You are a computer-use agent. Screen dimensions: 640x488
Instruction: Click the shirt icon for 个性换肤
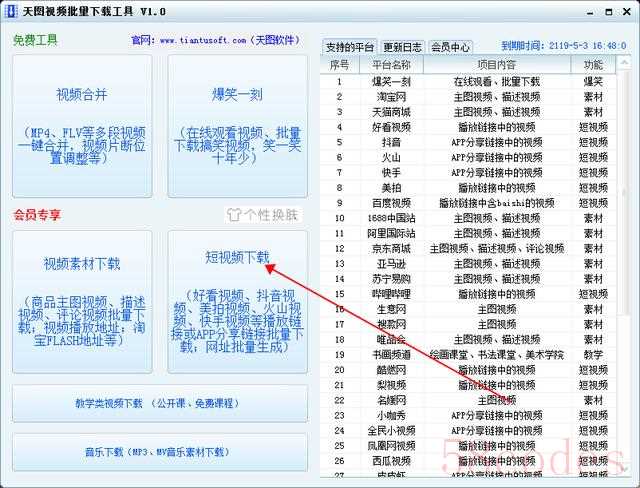pos(234,215)
